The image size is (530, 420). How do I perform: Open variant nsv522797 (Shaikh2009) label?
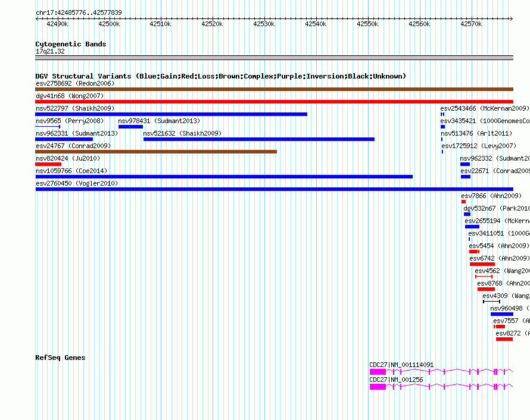tap(75, 108)
